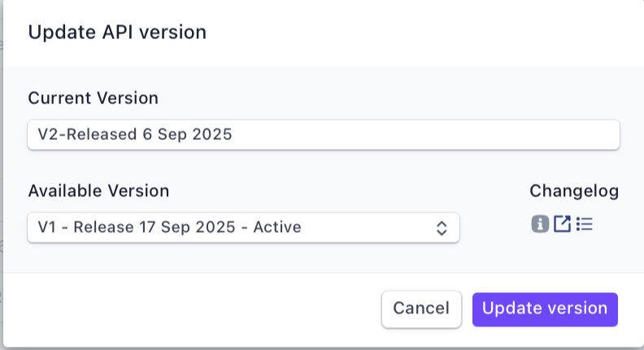
Task: Click the changelog list view icon
Action: [584, 224]
